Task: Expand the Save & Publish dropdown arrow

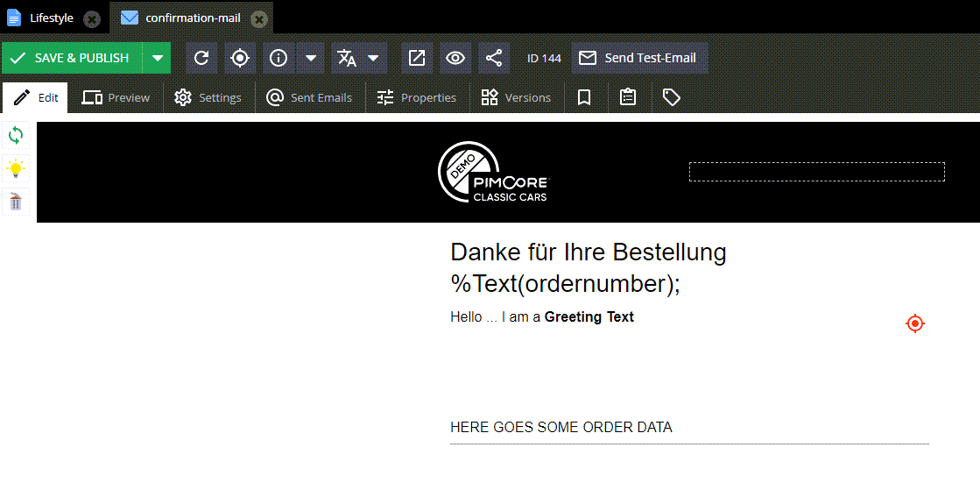Action: tap(157, 58)
